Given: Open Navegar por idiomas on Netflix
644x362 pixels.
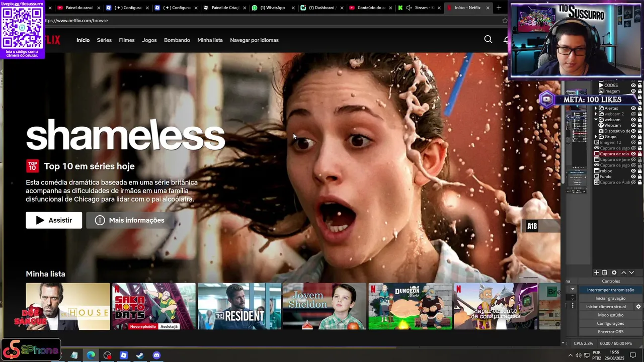Looking at the screenshot, I should click(254, 40).
